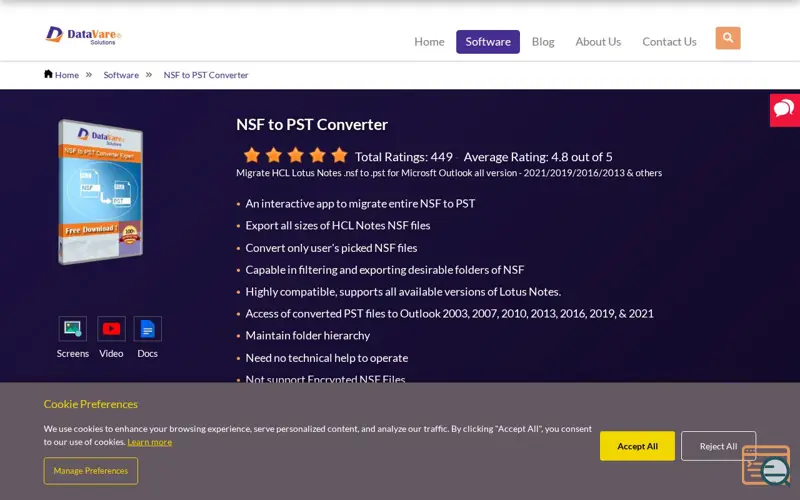Click 'Highly compatible, supports all available versions' bullet

pyautogui.click(x=403, y=292)
